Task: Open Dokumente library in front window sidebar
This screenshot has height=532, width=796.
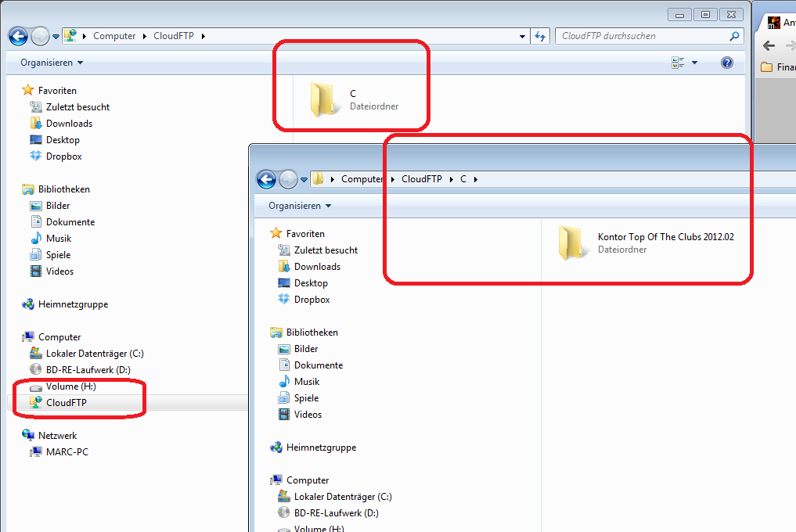Action: [x=311, y=365]
